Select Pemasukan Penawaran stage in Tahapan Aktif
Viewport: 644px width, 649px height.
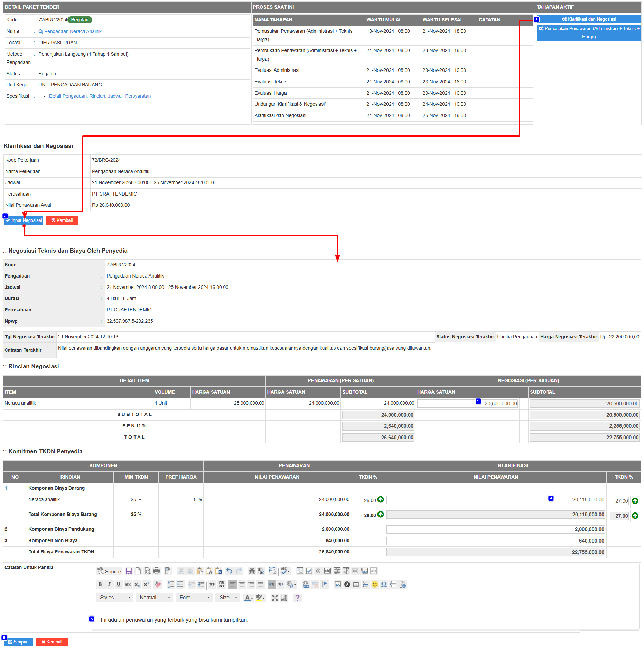click(589, 33)
